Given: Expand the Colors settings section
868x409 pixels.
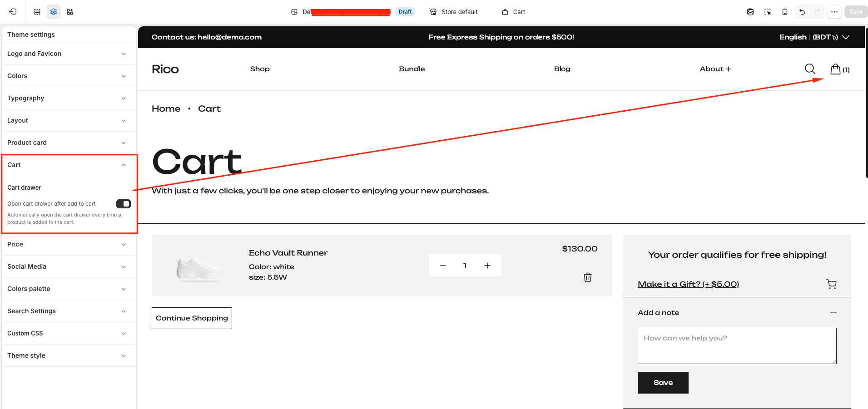Looking at the screenshot, I should coord(69,76).
